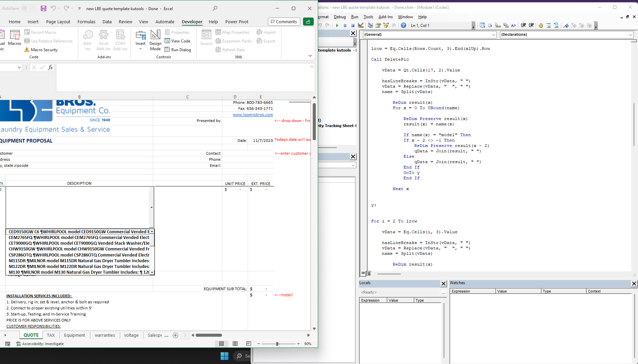Open Macro recording status bar icon
This screenshot has width=638, height=364.
pos(8,344)
